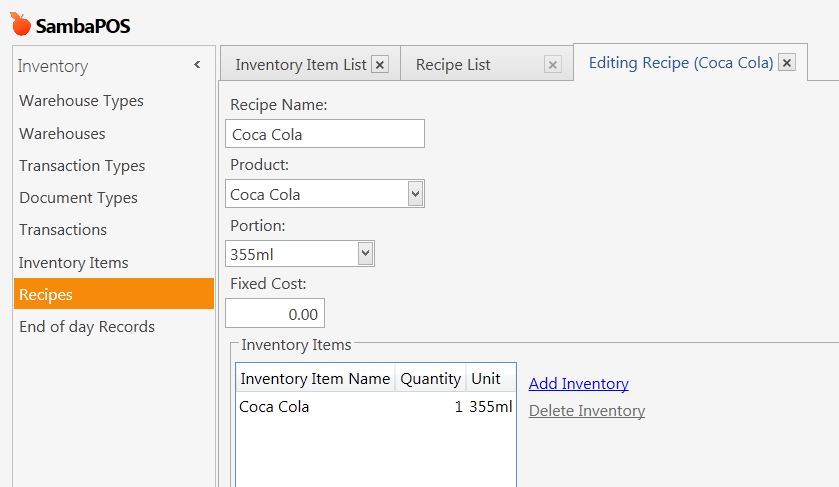Click the Inventory sidebar header
This screenshot has height=487, width=839.
coord(52,66)
